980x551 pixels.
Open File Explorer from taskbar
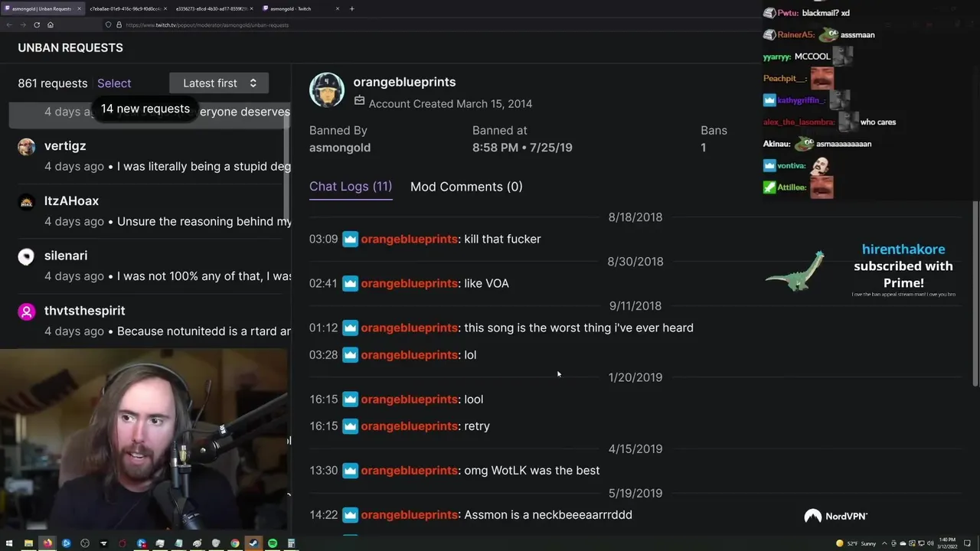29,543
